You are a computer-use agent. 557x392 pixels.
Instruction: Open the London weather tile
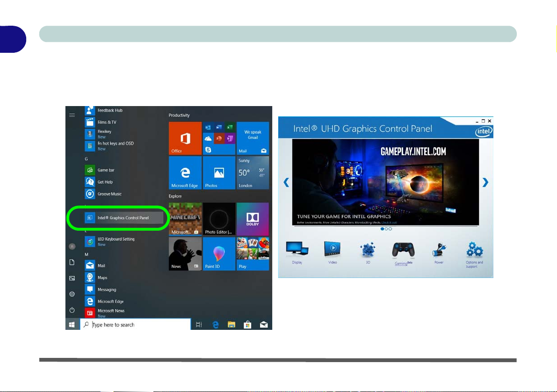click(253, 173)
